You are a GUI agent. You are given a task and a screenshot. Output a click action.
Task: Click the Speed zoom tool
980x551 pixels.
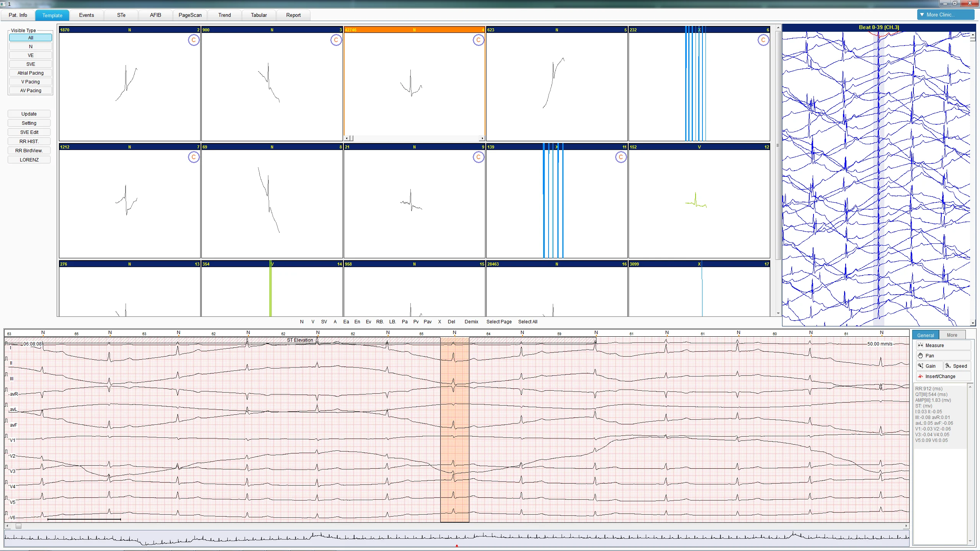(x=957, y=366)
